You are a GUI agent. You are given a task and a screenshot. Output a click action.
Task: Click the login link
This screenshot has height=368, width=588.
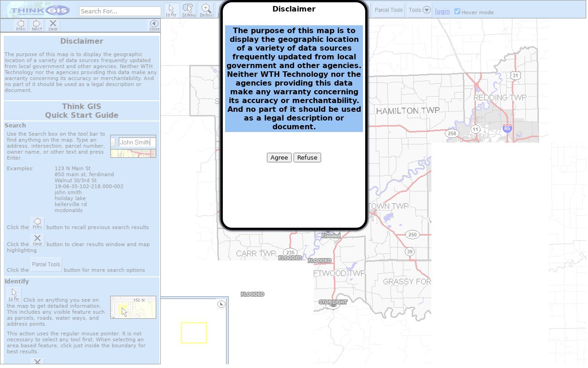coord(442,11)
